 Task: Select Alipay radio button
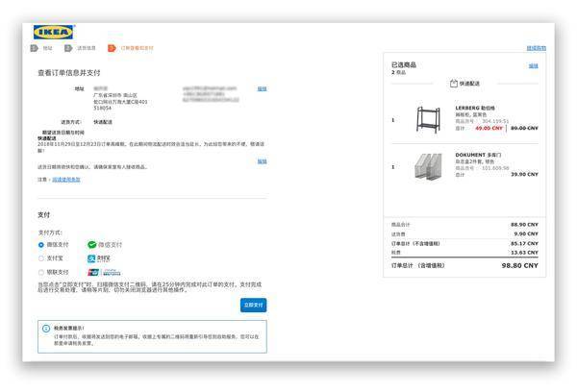41,258
